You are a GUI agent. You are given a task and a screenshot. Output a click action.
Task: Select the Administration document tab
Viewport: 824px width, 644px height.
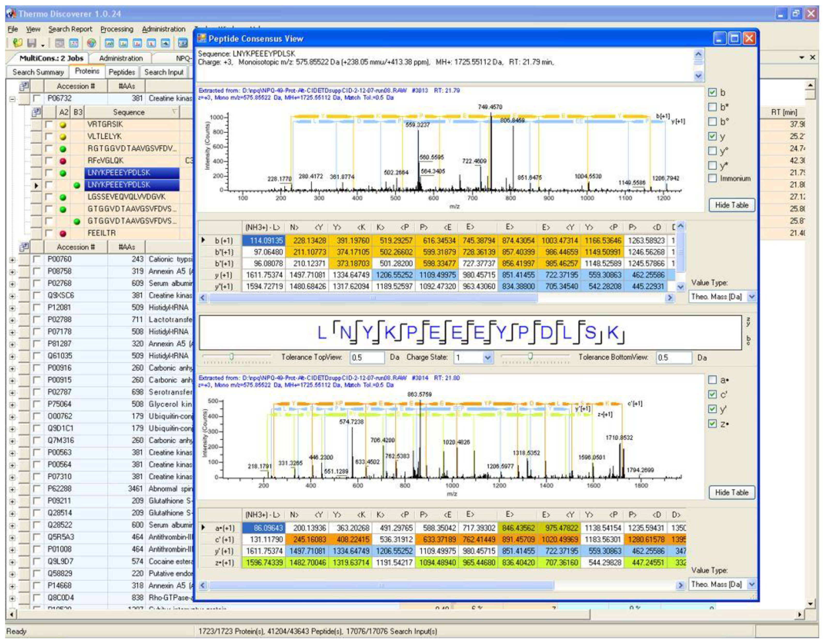tap(121, 58)
